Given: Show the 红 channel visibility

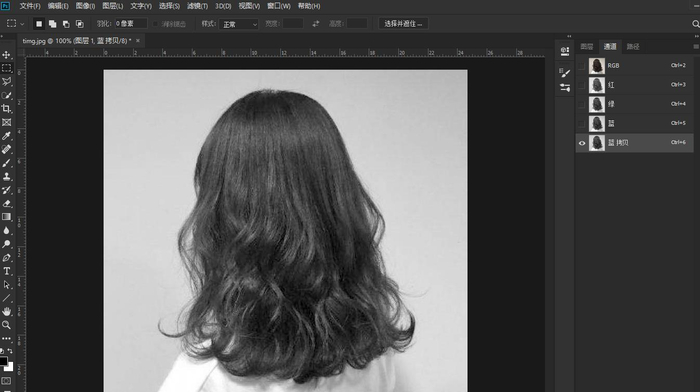Looking at the screenshot, I should [x=581, y=85].
